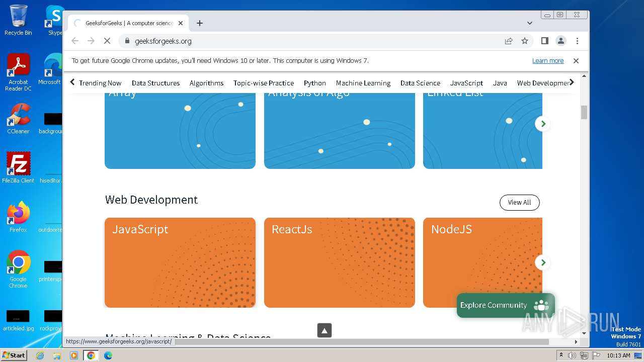Open the Chrome three-dot menu
Image resolution: width=644 pixels, height=362 pixels.
[x=577, y=41]
